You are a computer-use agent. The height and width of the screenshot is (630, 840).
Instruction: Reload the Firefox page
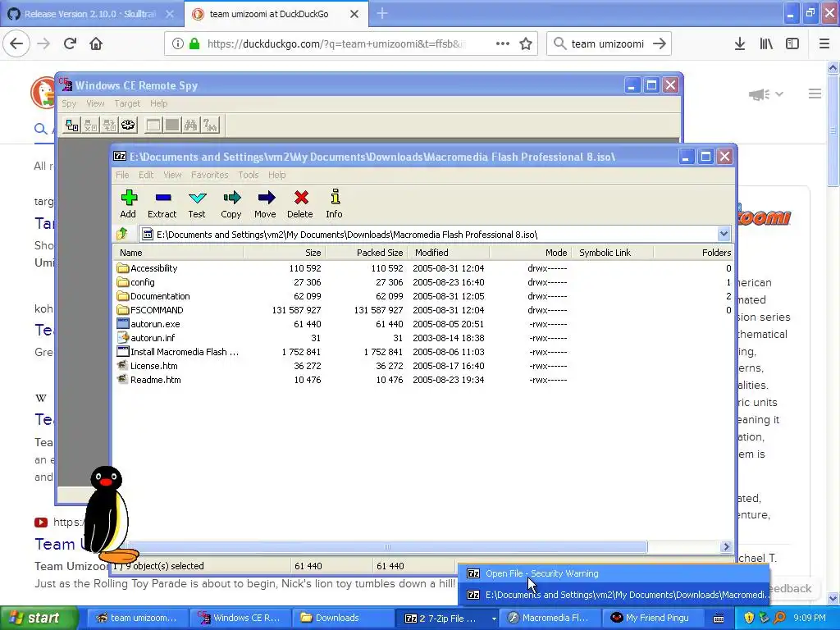71,43
